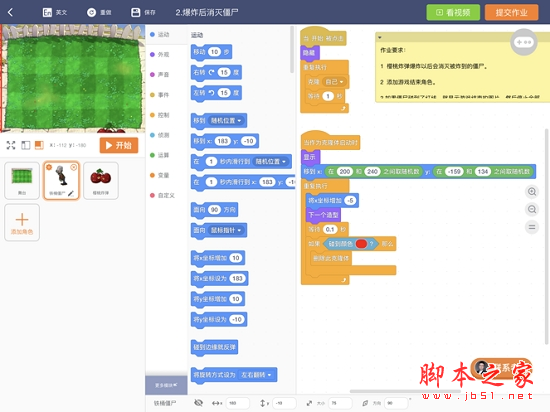Open the 鼠标指针 dropdown in 面向 block
The width and height of the screenshot is (550, 412).
[x=226, y=230]
